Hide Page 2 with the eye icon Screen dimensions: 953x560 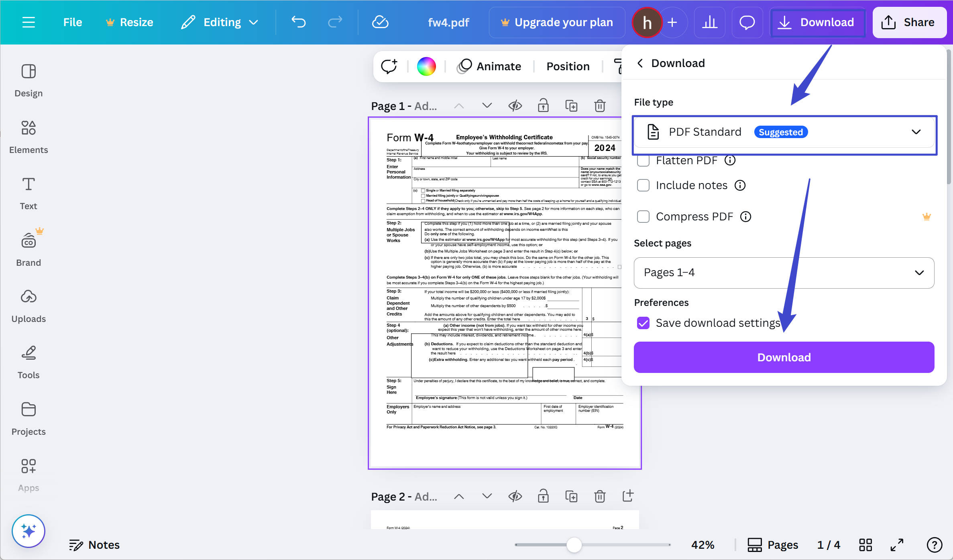coord(515,497)
